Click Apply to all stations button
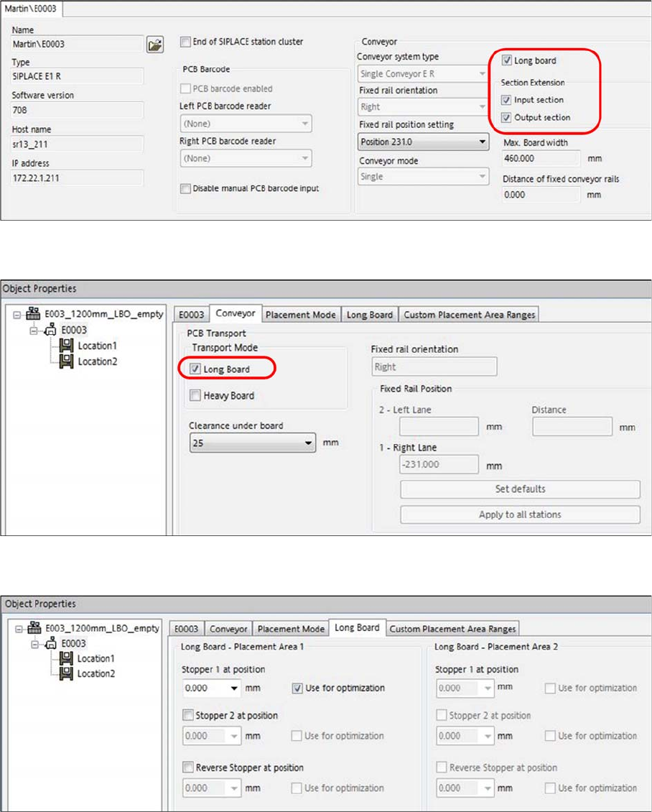The height and width of the screenshot is (812, 652). [x=520, y=515]
